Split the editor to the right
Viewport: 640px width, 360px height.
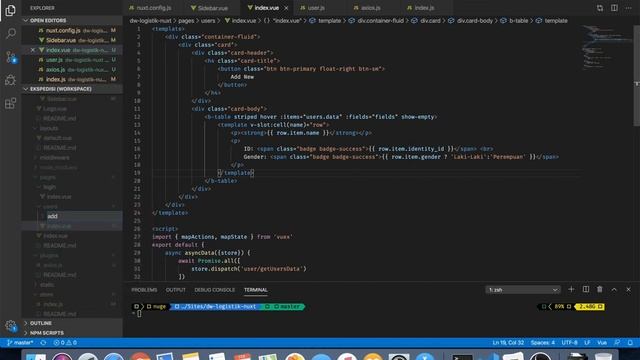[x=614, y=8]
